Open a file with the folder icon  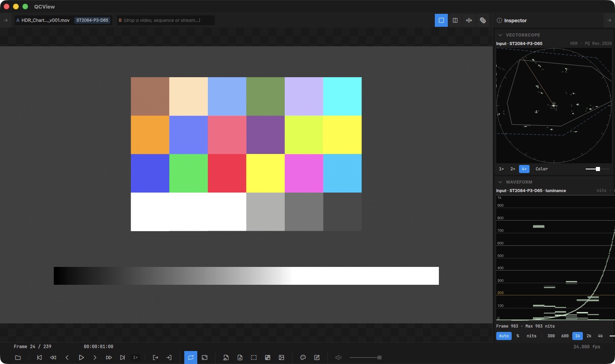pyautogui.click(x=18, y=357)
